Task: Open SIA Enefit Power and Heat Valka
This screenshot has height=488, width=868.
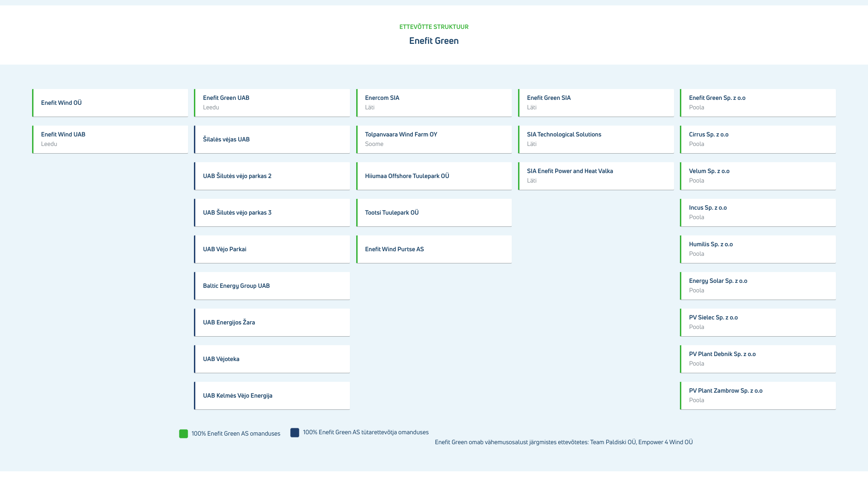Action: pos(596,176)
